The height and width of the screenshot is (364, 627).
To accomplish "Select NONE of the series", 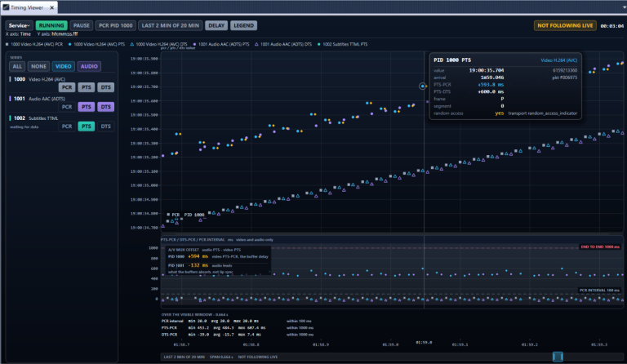I will (x=39, y=66).
